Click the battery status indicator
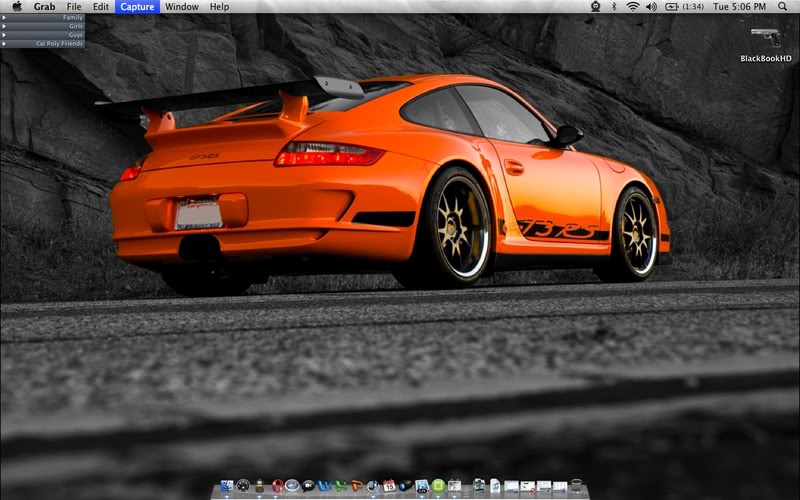The image size is (800, 500). pos(681,7)
